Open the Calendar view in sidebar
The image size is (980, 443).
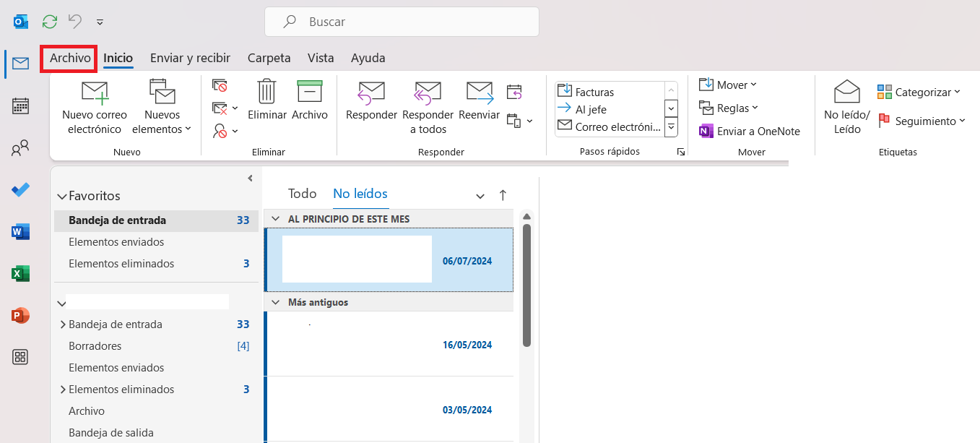tap(20, 106)
